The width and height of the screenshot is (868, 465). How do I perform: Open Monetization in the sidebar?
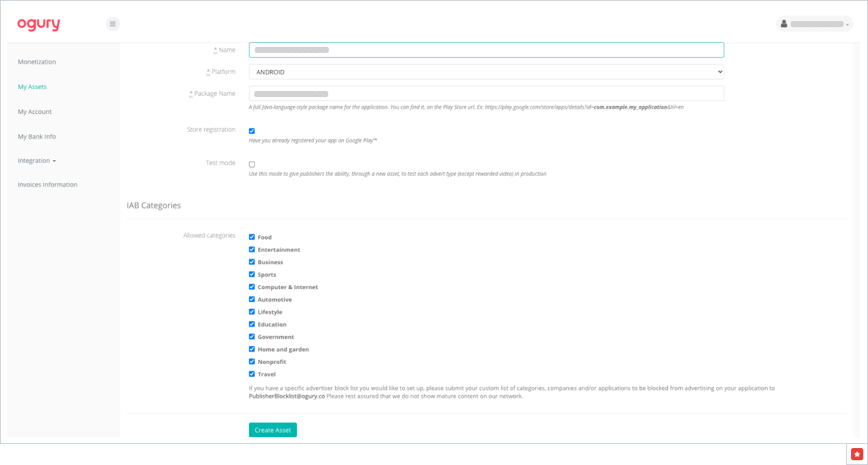[37, 62]
